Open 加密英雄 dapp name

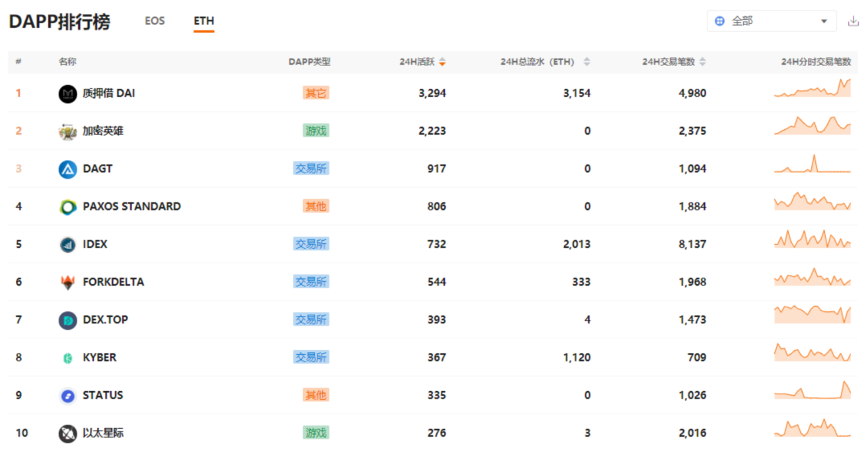point(103,131)
